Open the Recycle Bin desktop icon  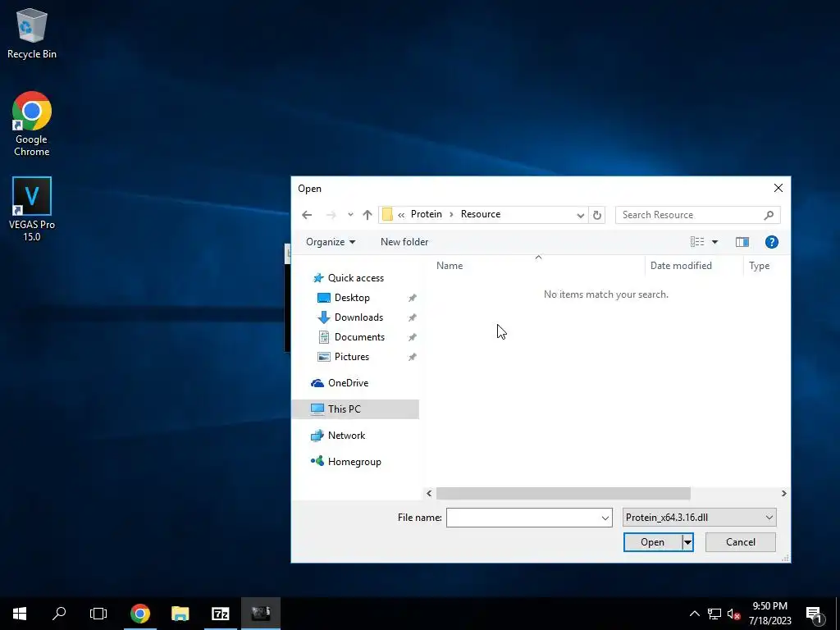point(32,33)
